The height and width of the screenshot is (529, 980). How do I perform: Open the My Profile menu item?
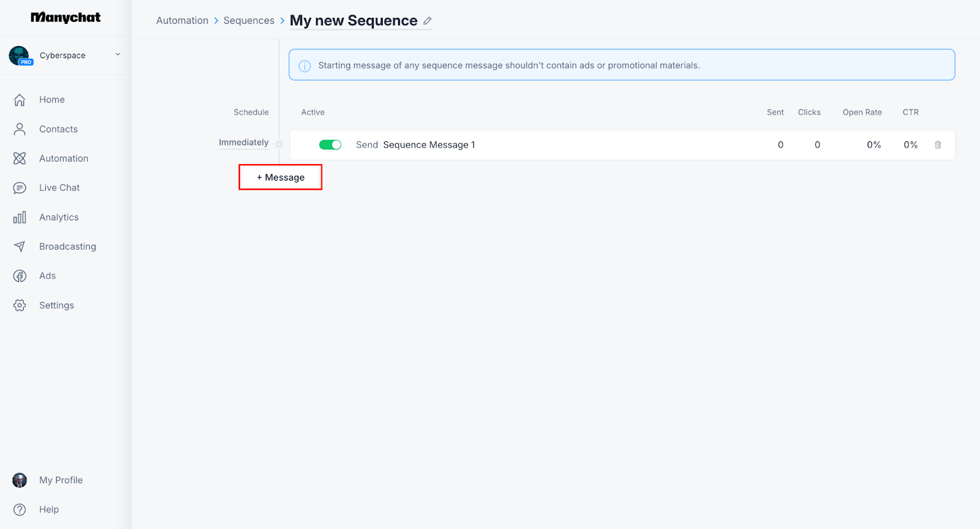[x=61, y=480]
